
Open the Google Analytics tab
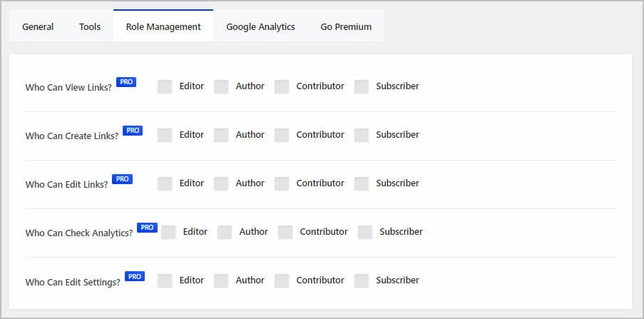260,26
